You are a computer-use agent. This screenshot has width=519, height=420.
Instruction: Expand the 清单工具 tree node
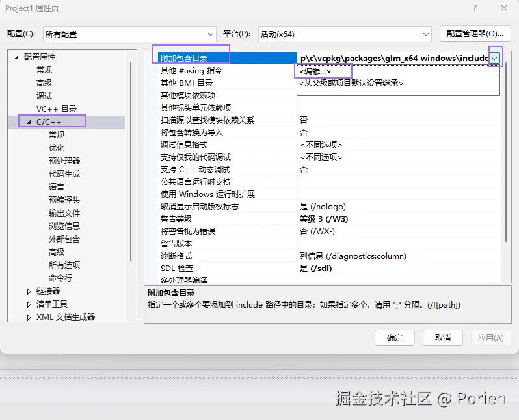coord(29,304)
